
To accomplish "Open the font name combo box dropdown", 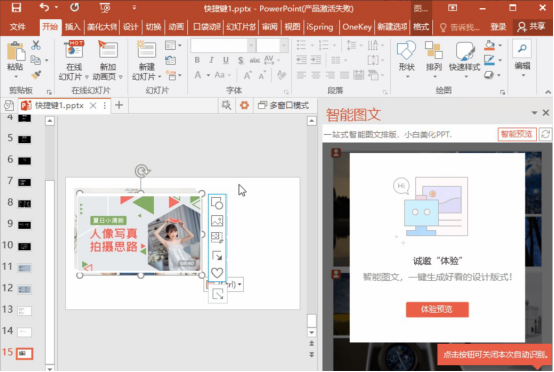I will (251, 46).
